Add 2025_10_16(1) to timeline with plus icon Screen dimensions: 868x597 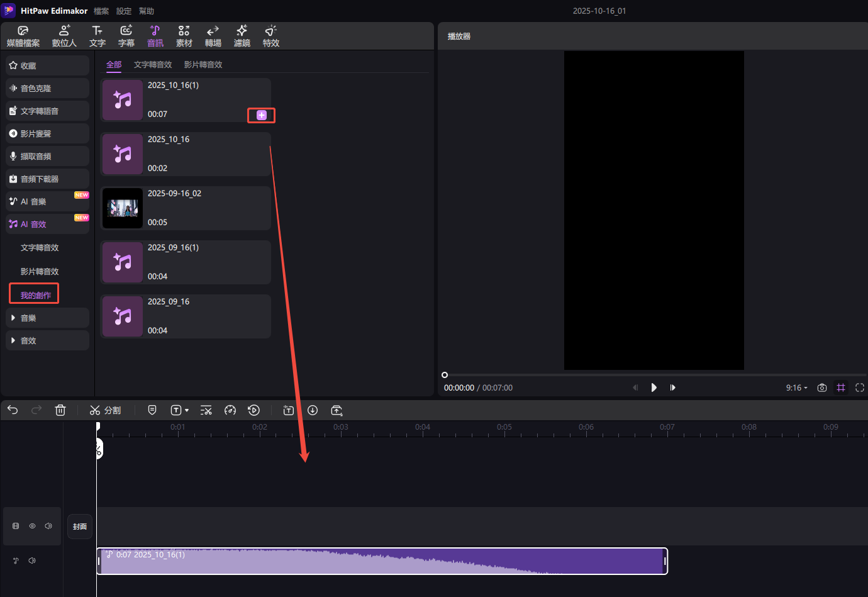pos(262,115)
